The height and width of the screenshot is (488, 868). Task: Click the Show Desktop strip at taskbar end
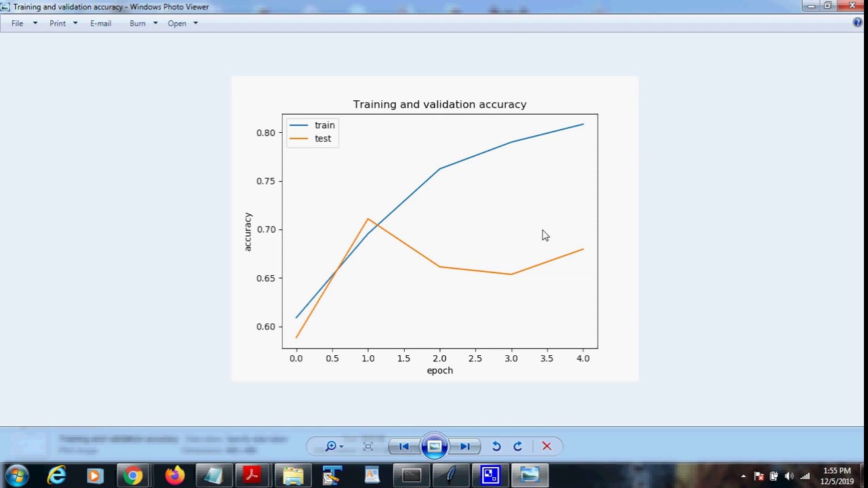pyautogui.click(x=863, y=475)
